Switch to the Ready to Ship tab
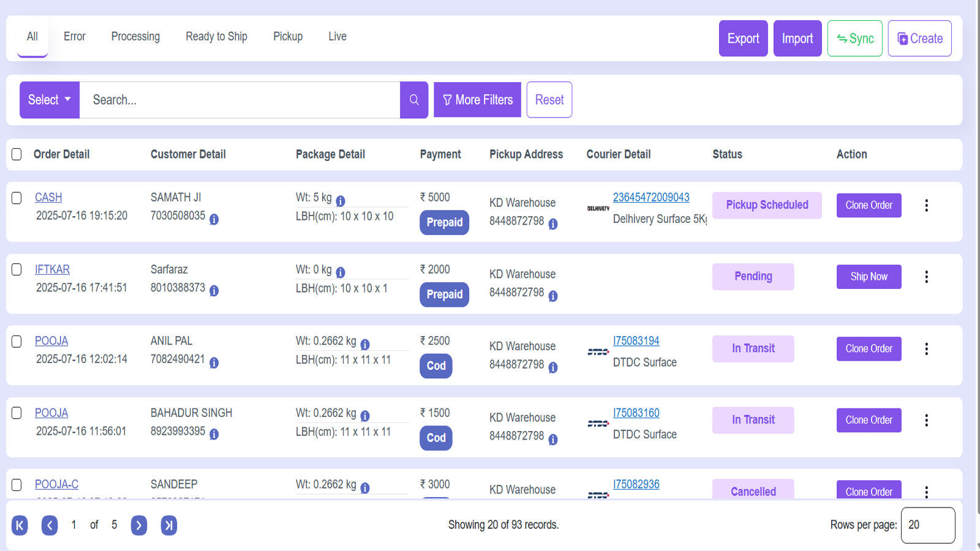This screenshot has width=980, height=551. click(216, 37)
